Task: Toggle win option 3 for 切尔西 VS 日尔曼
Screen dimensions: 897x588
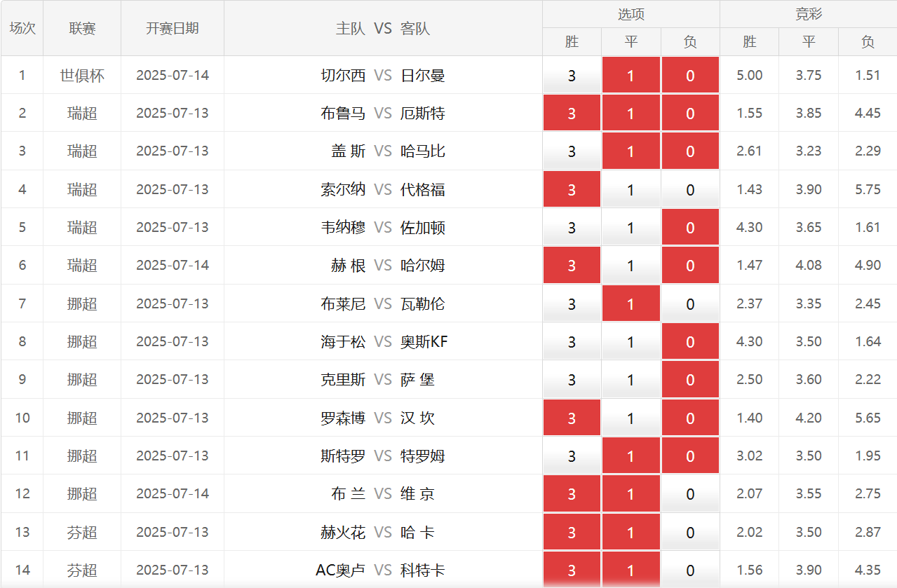Action: 572,75
